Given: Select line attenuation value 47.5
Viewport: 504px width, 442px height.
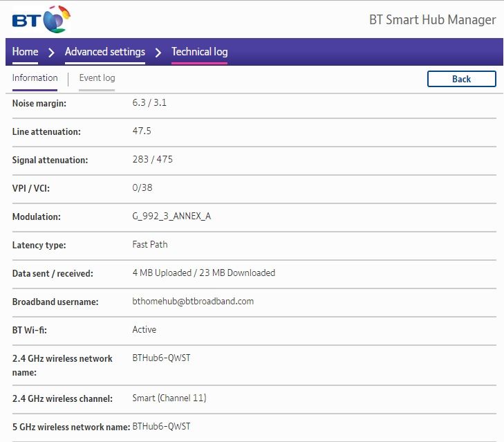Looking at the screenshot, I should point(142,131).
